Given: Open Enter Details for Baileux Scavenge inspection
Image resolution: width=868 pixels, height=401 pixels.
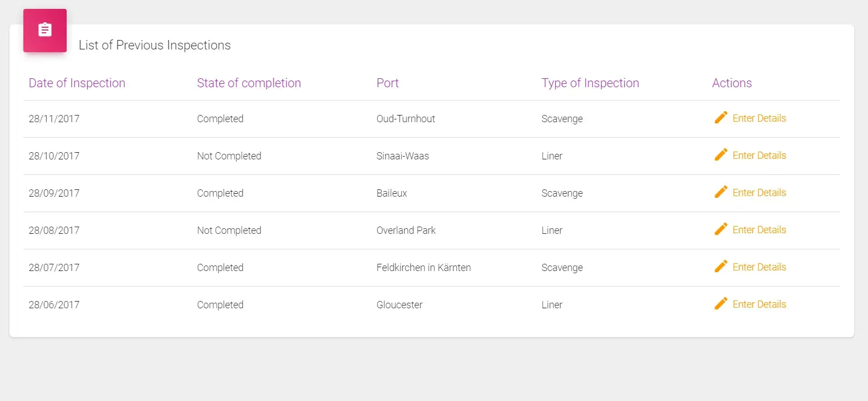Looking at the screenshot, I should click(759, 193).
